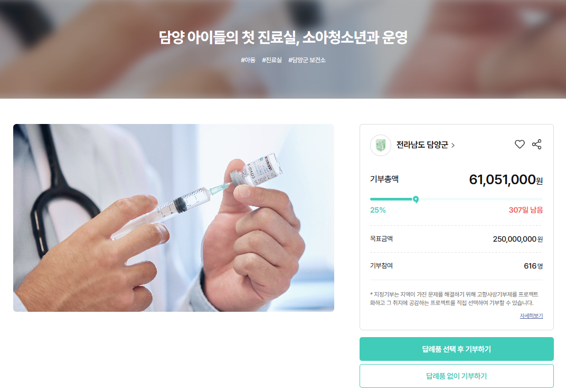Viewport: 566px width, 392px height.
Task: Click the 307일 남음 remaining days text
Action: coord(525,210)
